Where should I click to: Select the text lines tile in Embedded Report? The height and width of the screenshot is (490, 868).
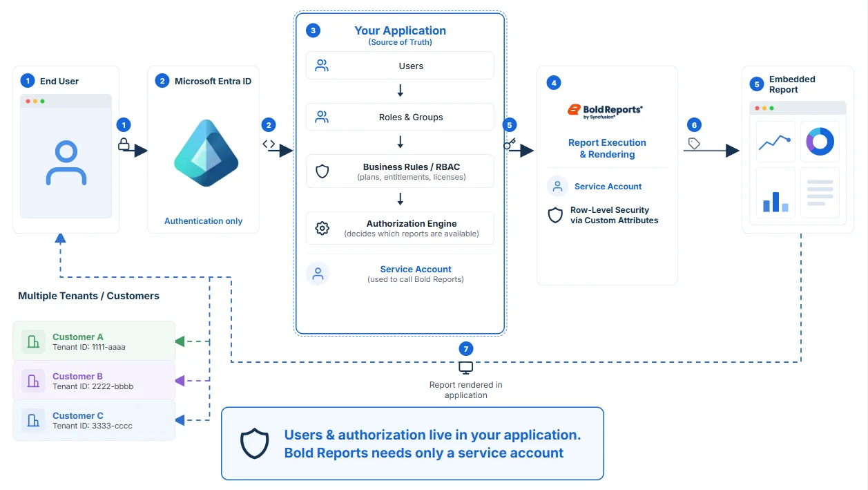tap(820, 192)
